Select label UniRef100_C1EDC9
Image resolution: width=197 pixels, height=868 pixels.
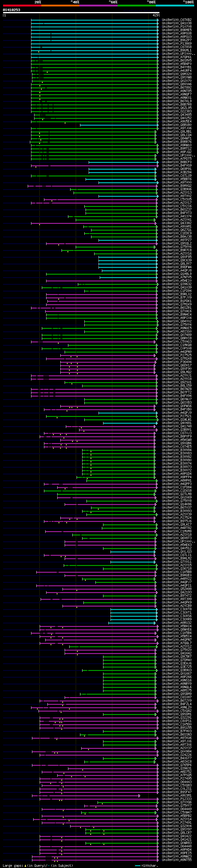tap(177, 233)
